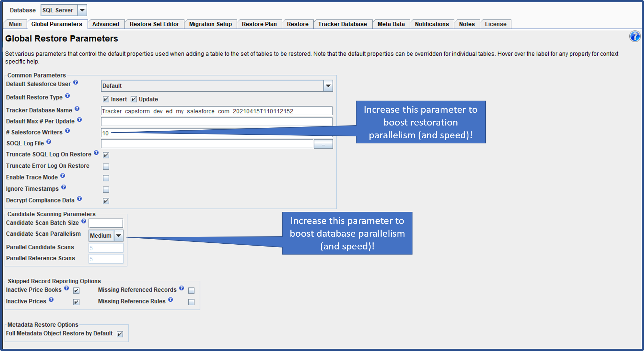Toggle Inactive Prices checkbox

[76, 302]
